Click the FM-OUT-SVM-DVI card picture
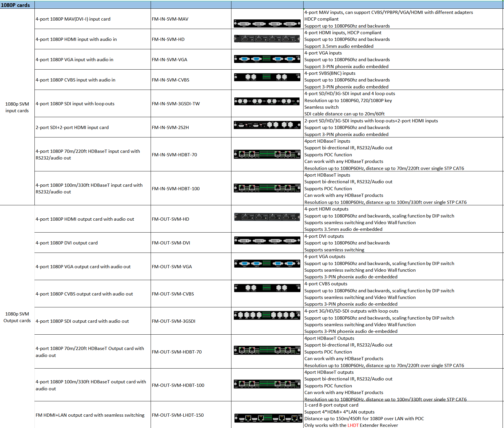Viewport: 504px width, 428px height. 267,240
